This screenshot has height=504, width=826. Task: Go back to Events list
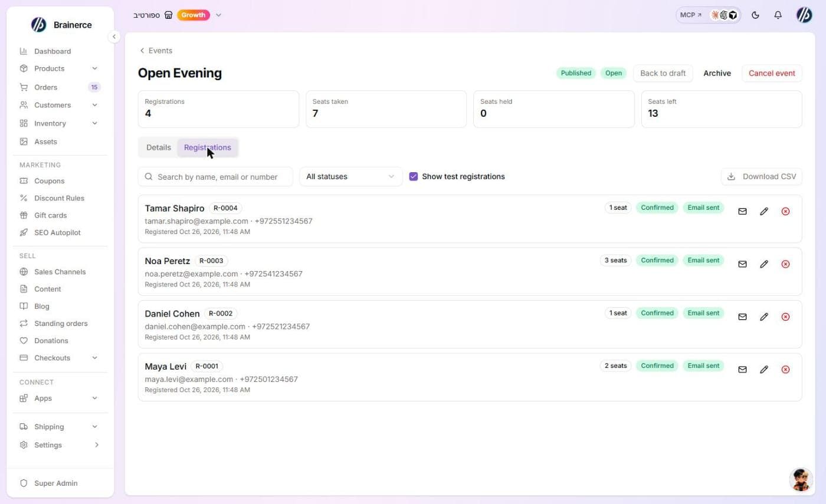coord(156,51)
